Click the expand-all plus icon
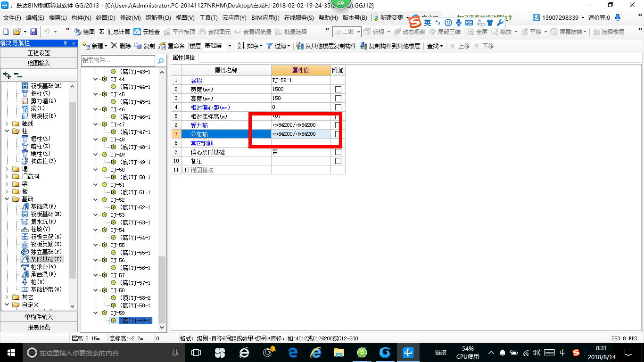644x362 pixels. click(x=7, y=74)
